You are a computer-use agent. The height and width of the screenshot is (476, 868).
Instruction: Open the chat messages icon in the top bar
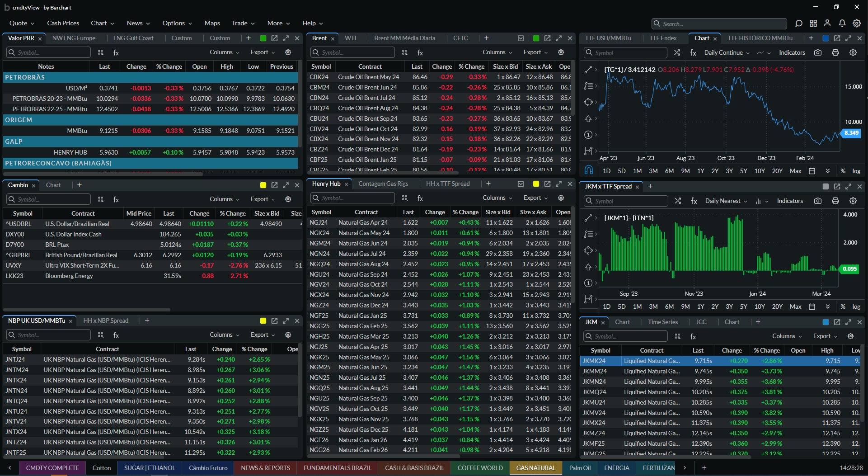(798, 24)
